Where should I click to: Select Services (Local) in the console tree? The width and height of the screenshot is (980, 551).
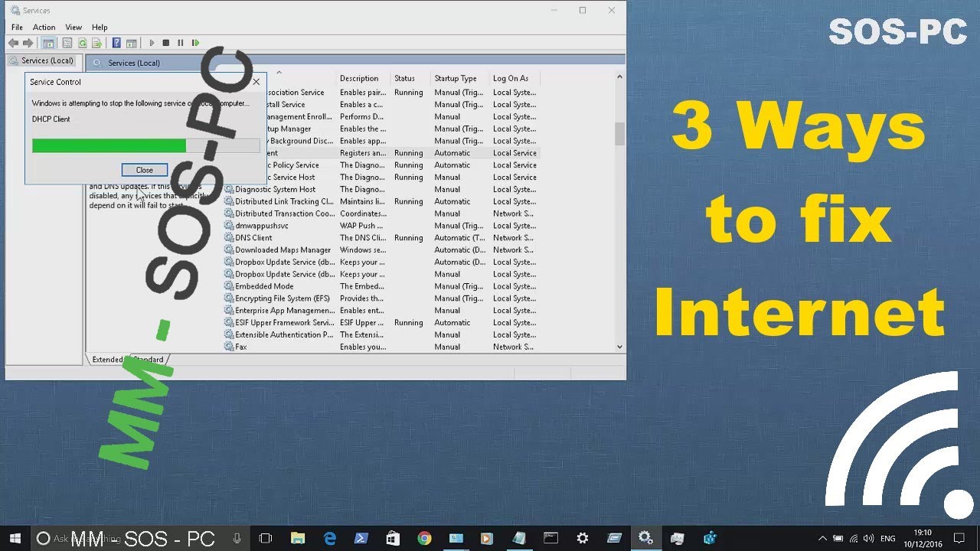pos(42,60)
